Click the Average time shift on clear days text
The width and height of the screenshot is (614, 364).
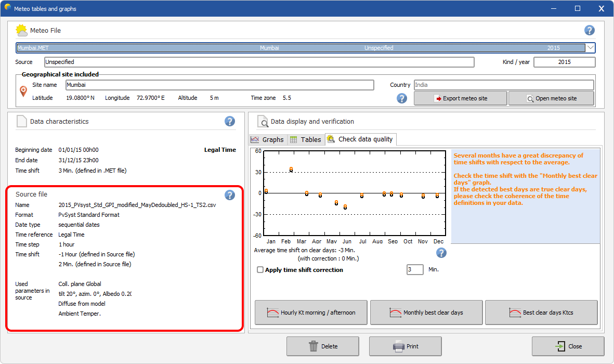click(304, 250)
